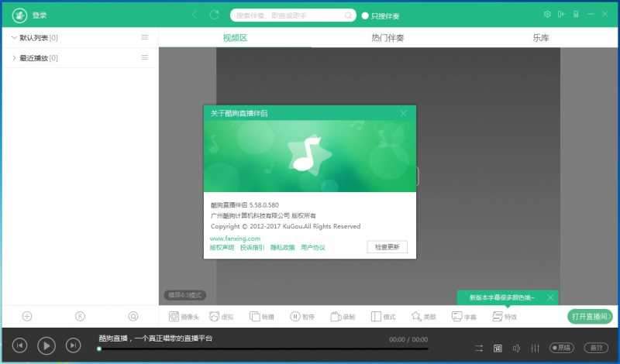The width and height of the screenshot is (620, 364).
Task: Dismiss the green new-version tooltip
Action: tap(550, 297)
